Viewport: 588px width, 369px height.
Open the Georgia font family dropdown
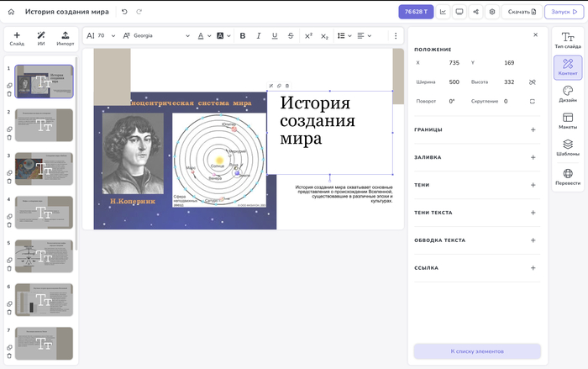click(156, 35)
